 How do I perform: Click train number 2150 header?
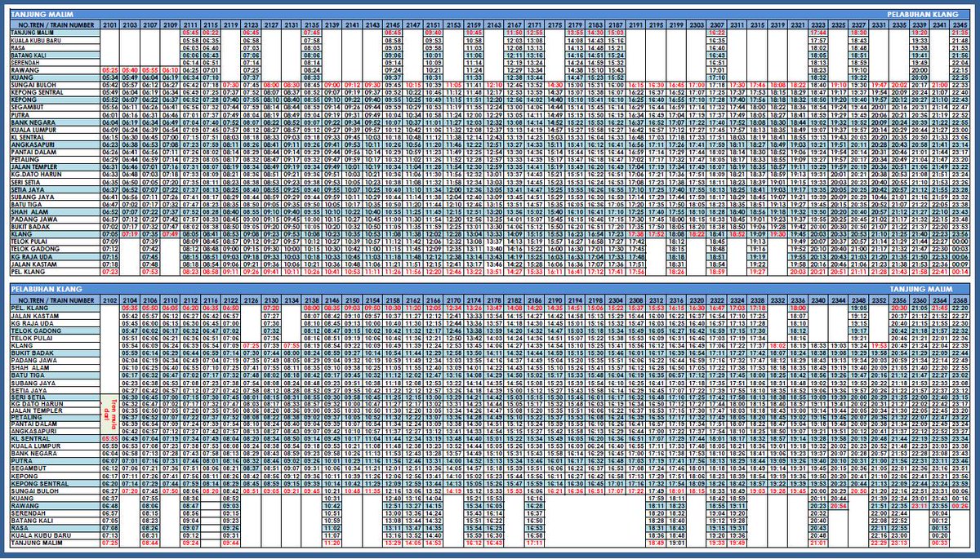pyautogui.click(x=352, y=300)
